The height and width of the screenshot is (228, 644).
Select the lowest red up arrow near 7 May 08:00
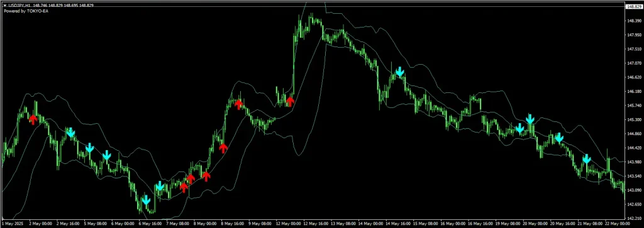184,188
